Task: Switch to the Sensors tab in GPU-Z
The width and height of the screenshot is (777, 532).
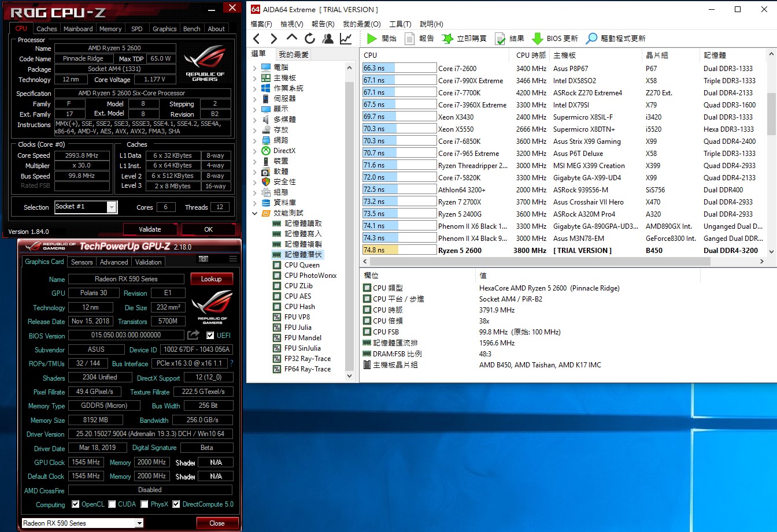Action: [x=82, y=262]
